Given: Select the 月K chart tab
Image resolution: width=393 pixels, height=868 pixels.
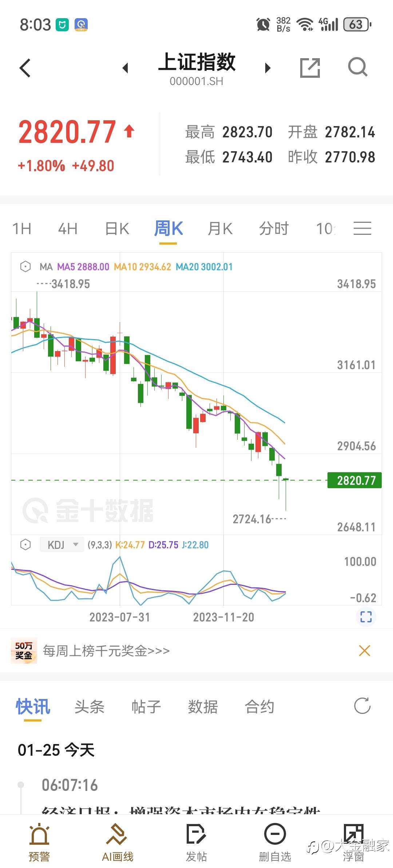Looking at the screenshot, I should (x=220, y=229).
